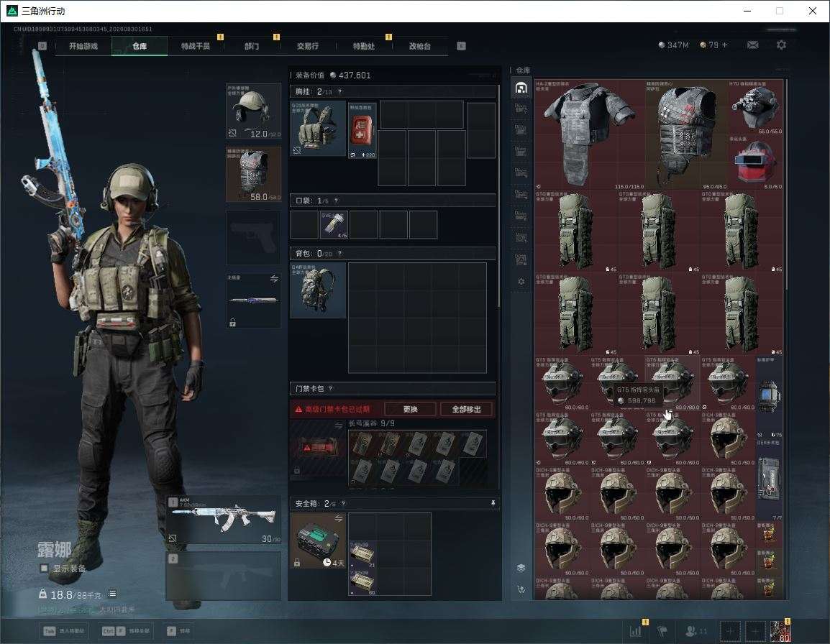Viewport: 830px width, 644px height.
Task: Select the red medical kit item
Action: 362,131
